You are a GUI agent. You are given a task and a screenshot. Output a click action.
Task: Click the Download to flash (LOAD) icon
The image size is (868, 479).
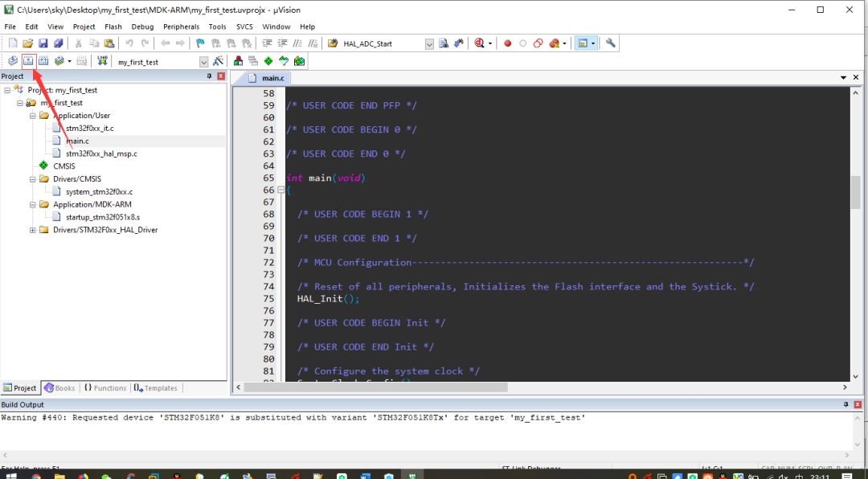tap(102, 61)
